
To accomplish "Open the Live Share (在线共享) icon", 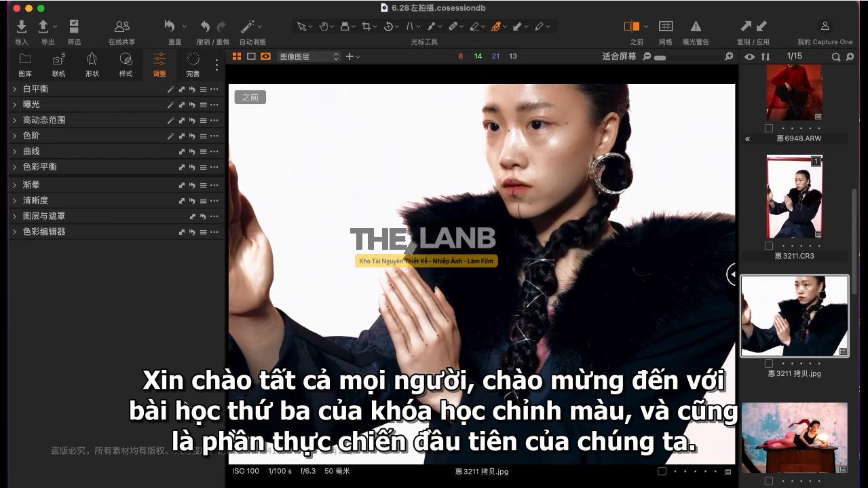I will tap(121, 26).
